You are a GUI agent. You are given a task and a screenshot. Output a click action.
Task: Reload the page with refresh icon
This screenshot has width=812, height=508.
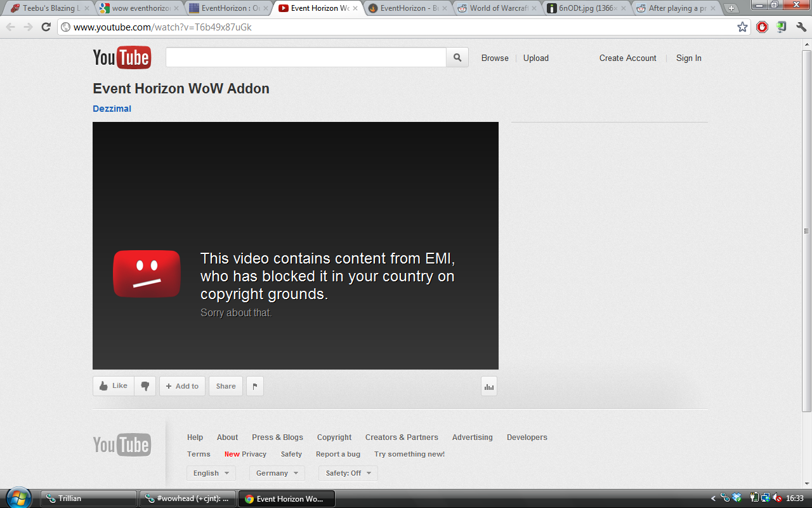click(46, 27)
